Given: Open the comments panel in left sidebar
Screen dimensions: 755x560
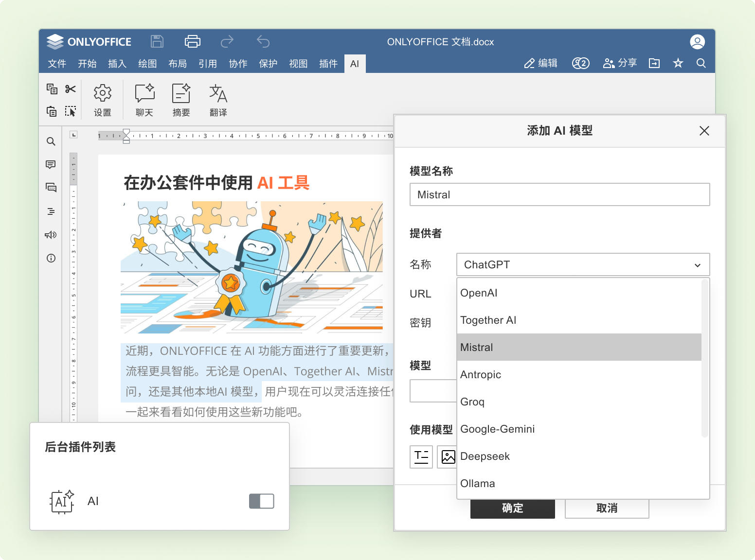Looking at the screenshot, I should pyautogui.click(x=51, y=164).
